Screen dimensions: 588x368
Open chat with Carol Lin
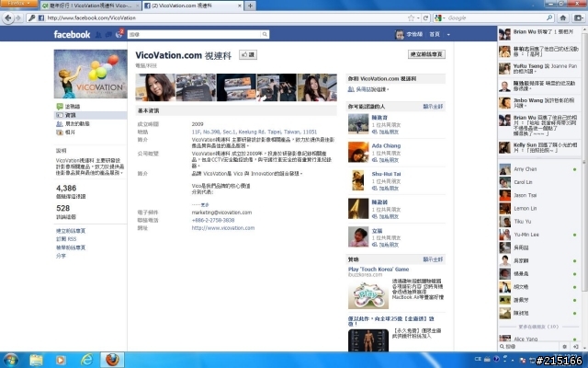click(538, 182)
